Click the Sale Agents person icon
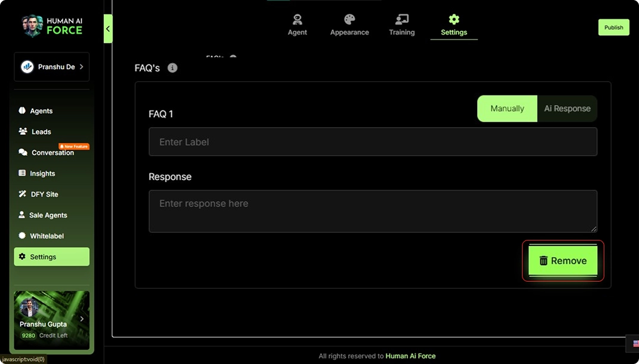The image size is (639, 364). pos(21,215)
